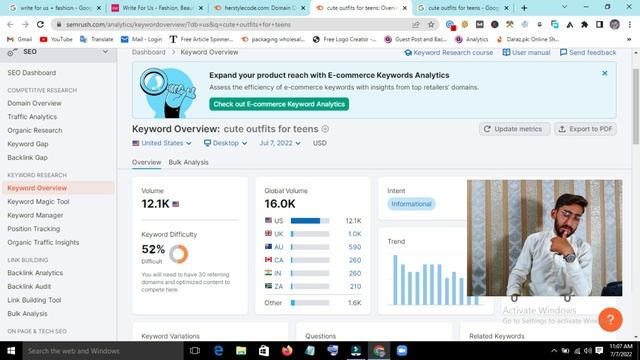Open Traffic Analytics in sidebar
This screenshot has height=360, width=640.
[x=32, y=117]
